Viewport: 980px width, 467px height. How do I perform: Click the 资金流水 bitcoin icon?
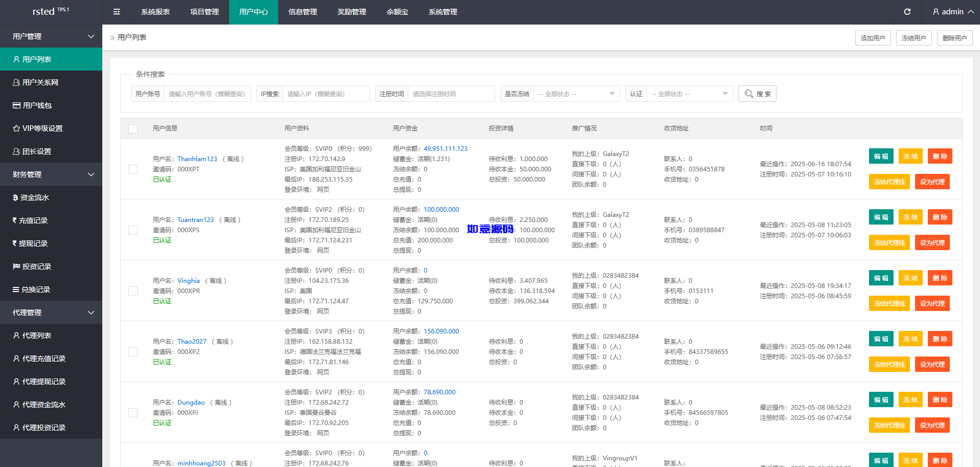click(x=15, y=197)
